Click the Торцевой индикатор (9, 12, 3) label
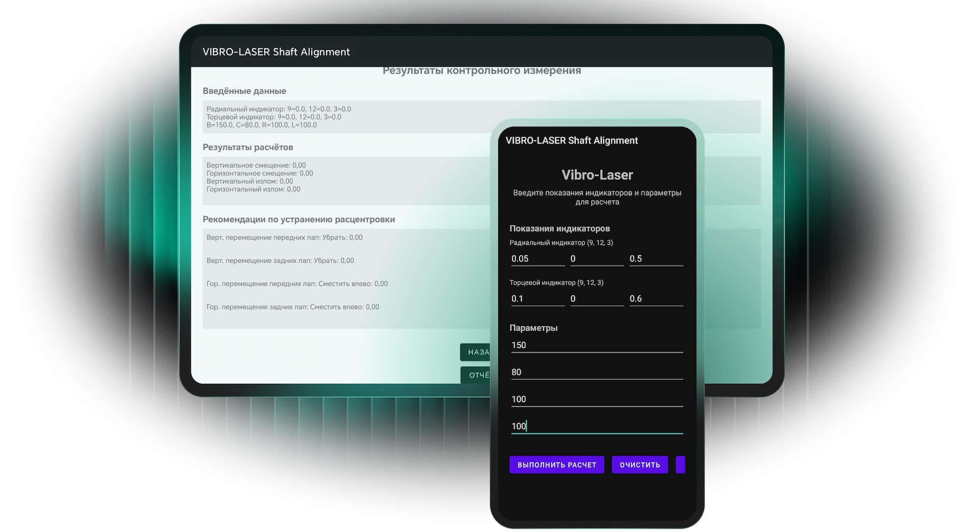Screen dimensions: 980x532 (x=556, y=282)
